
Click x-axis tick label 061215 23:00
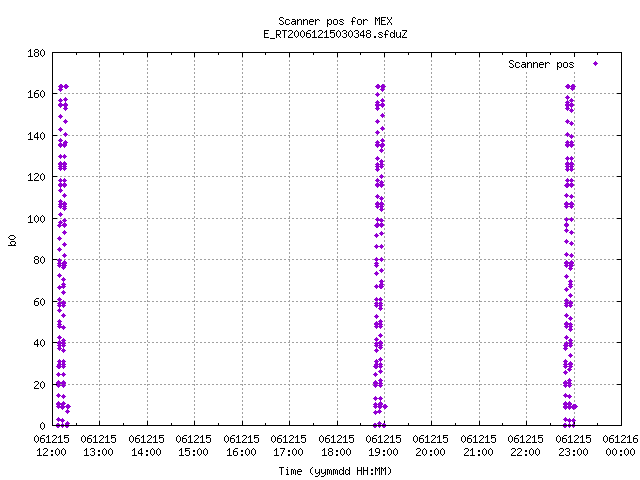pyautogui.click(x=573, y=446)
